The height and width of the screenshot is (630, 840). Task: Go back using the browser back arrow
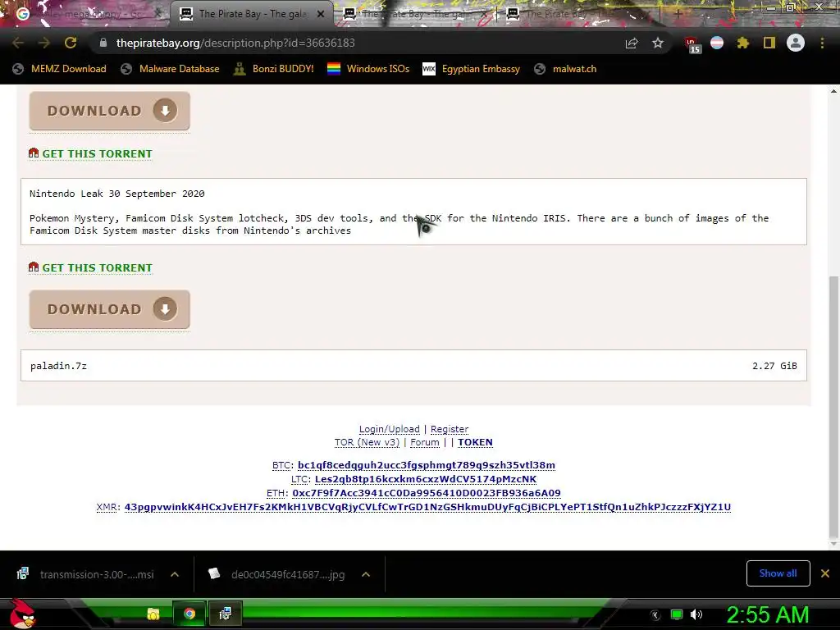(x=18, y=43)
